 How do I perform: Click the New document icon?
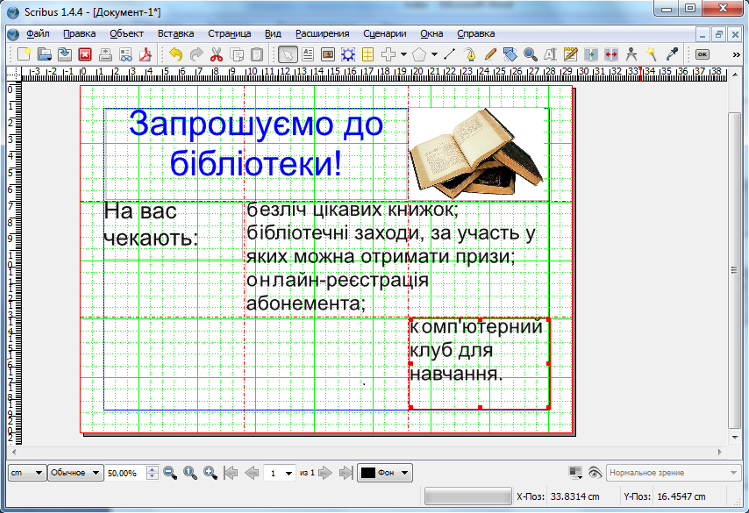point(24,54)
